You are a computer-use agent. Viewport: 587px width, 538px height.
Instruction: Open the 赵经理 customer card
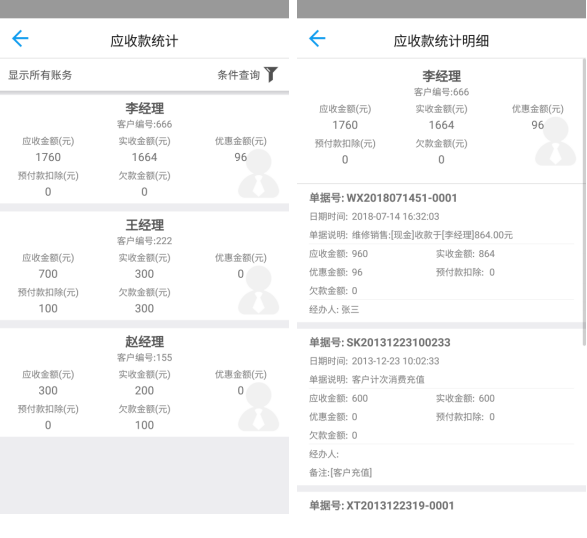(x=145, y=382)
